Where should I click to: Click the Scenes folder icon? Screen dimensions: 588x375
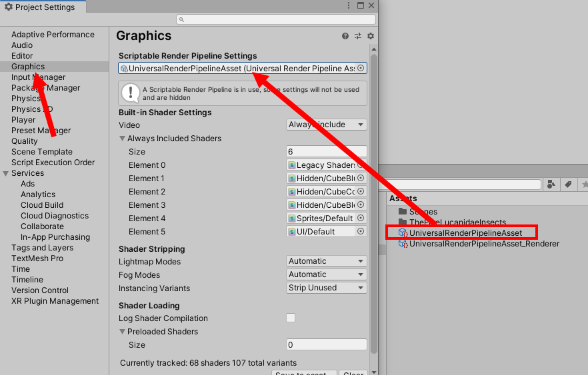coord(403,211)
